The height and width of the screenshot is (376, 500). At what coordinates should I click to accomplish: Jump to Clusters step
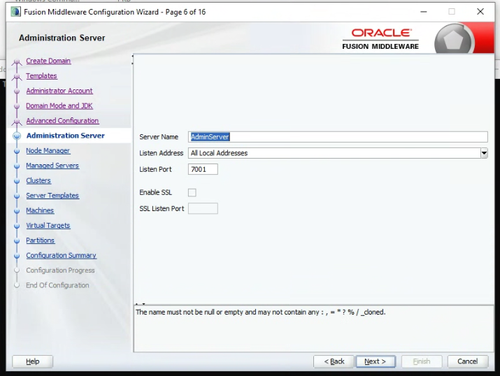tap(38, 181)
